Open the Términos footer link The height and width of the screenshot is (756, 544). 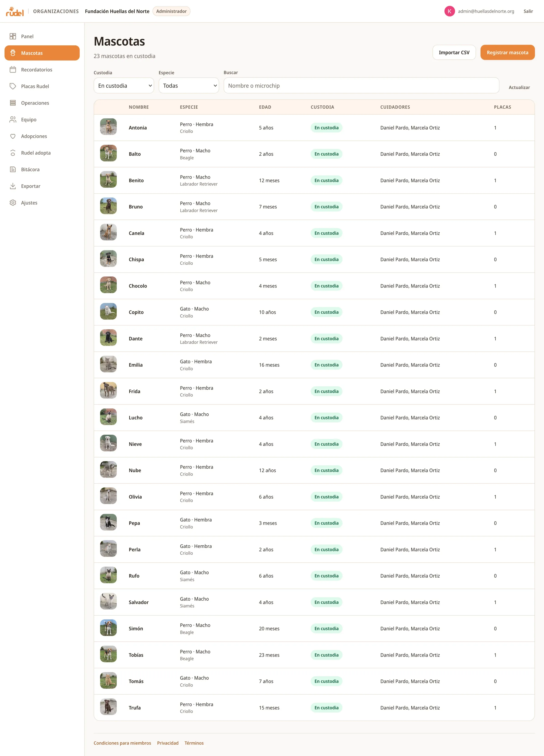(x=194, y=743)
